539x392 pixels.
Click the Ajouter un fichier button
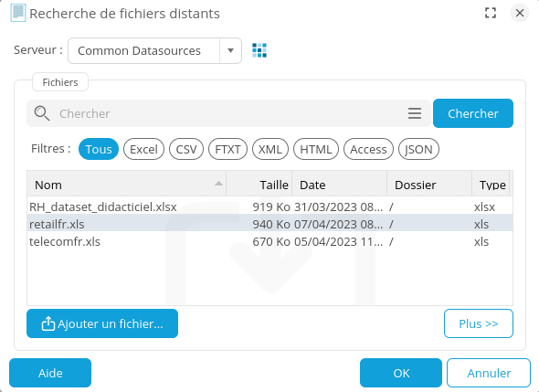coord(102,323)
